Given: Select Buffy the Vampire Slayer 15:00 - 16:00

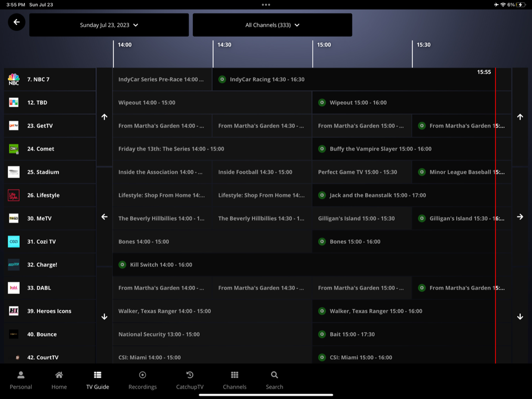Looking at the screenshot, I should click(412, 149).
